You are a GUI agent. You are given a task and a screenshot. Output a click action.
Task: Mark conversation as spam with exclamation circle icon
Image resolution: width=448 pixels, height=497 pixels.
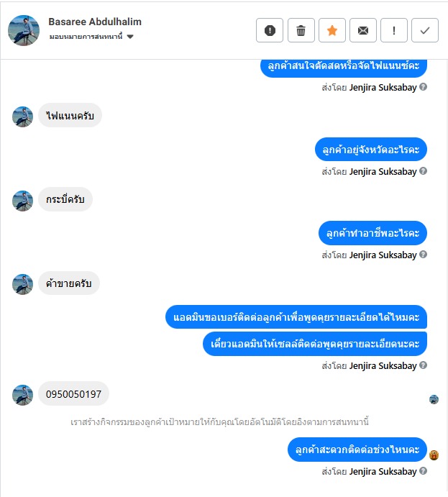pyautogui.click(x=270, y=30)
